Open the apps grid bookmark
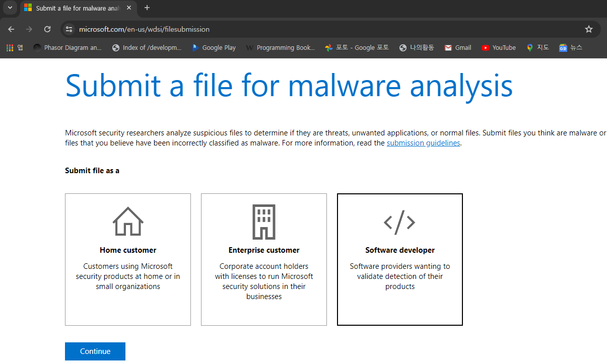 point(15,48)
